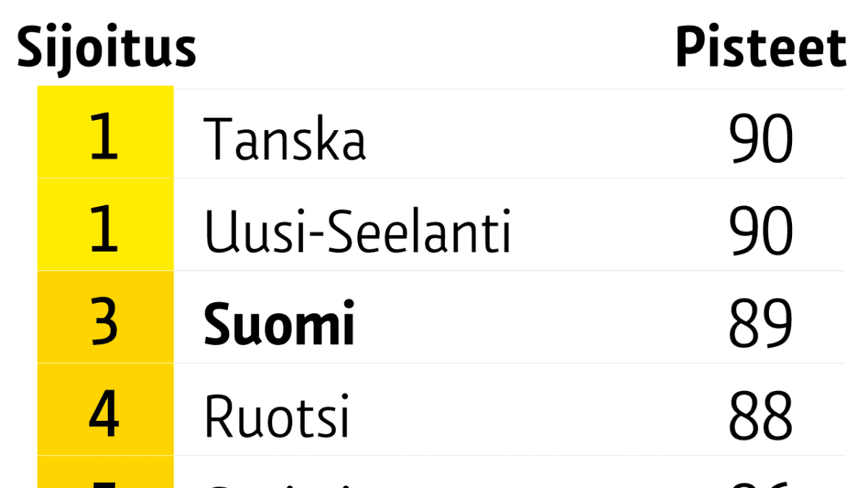Screen dimensions: 868x488
Task: Click the yellow rank 1 cell beside Tanska
Action: click(106, 132)
